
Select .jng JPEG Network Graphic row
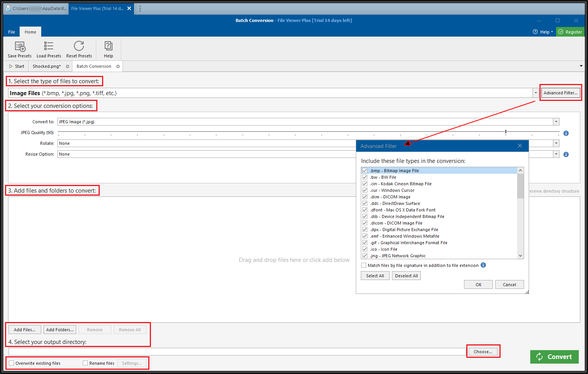pos(439,256)
